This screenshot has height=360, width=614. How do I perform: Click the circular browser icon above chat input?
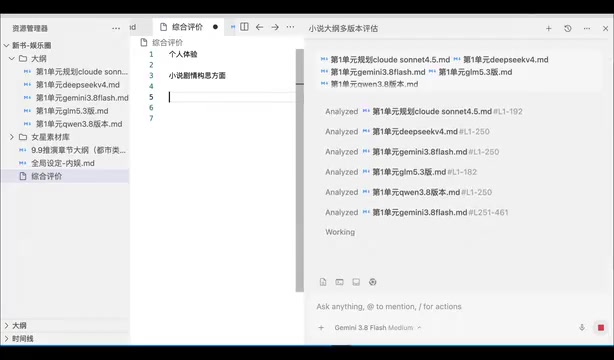pyautogui.click(x=372, y=282)
